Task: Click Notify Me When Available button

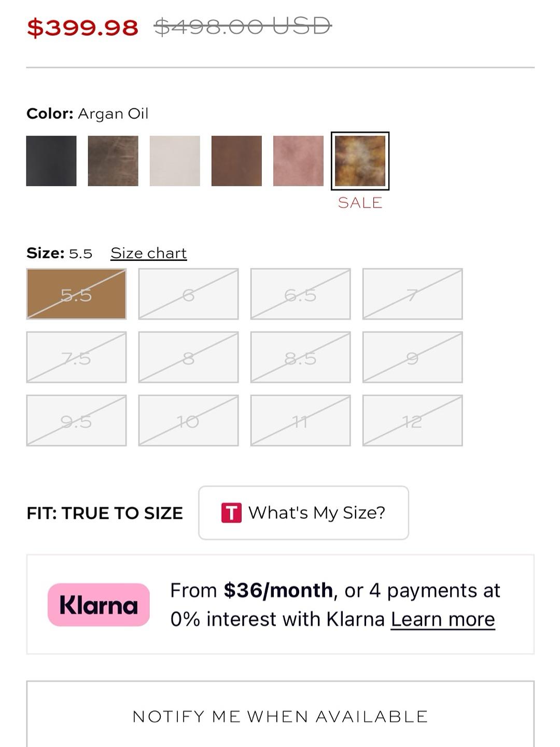Action: [280, 716]
